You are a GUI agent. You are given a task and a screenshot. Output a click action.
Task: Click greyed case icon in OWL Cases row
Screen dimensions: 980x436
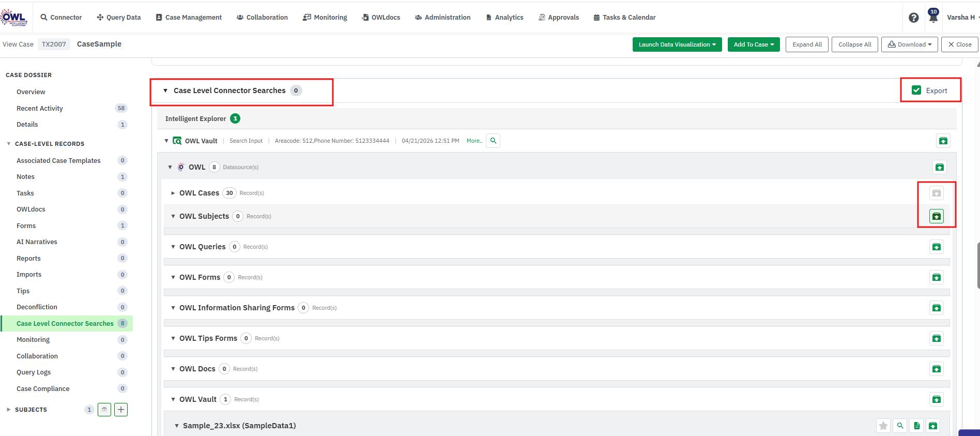pyautogui.click(x=937, y=193)
